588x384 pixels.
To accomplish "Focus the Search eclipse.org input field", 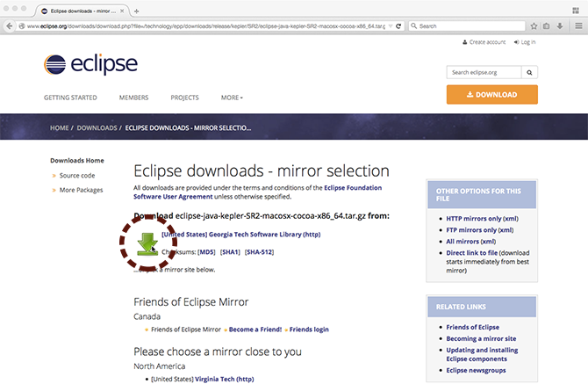I will [484, 72].
